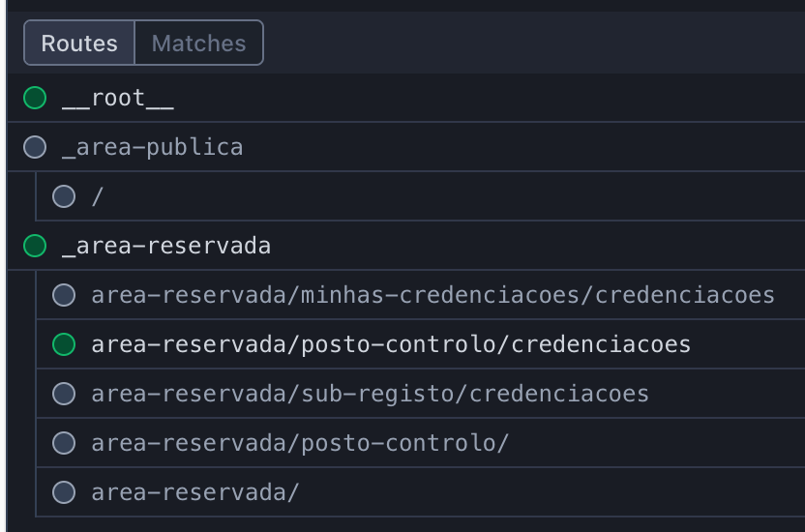
Task: Switch to the Matches tab
Action: [198, 44]
